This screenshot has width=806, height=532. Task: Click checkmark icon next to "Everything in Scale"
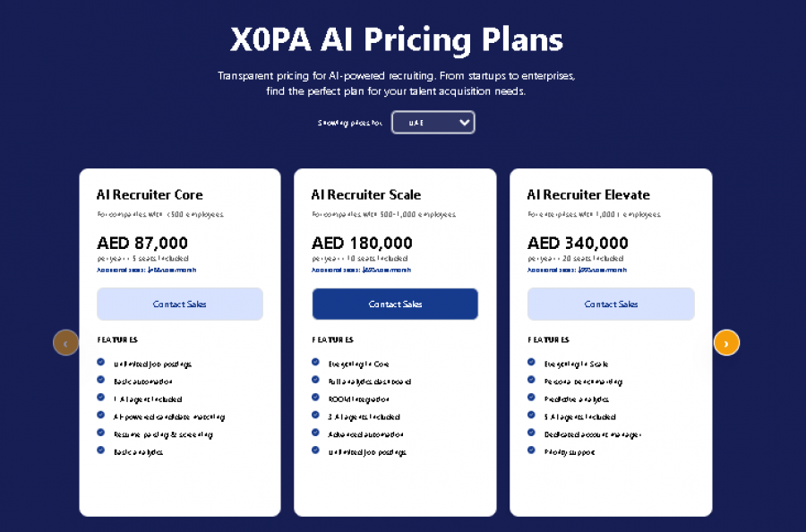tap(532, 363)
